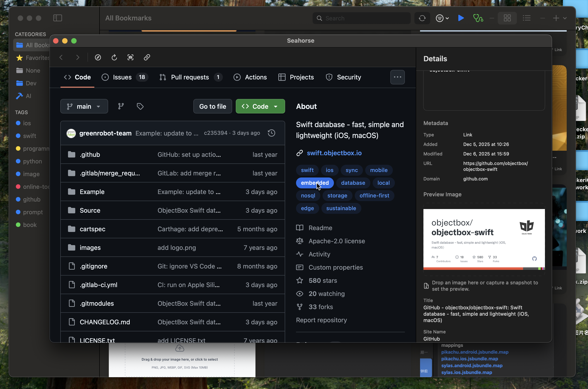588x389 pixels.
Task: Switch to the Issues tab
Action: pos(122,77)
